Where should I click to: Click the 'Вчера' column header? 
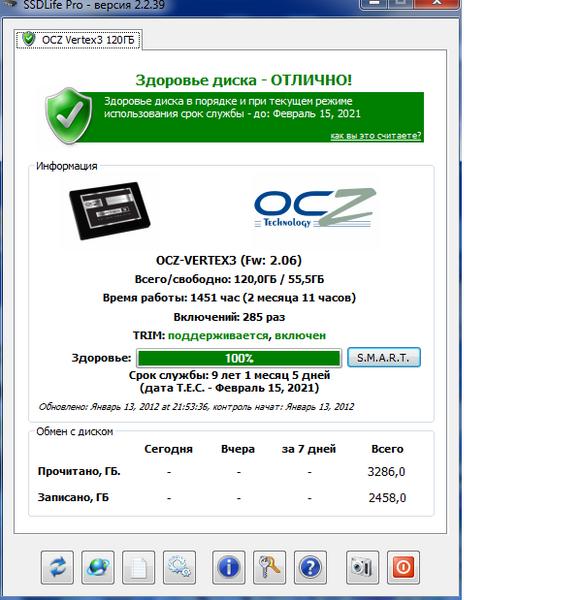pos(238,449)
